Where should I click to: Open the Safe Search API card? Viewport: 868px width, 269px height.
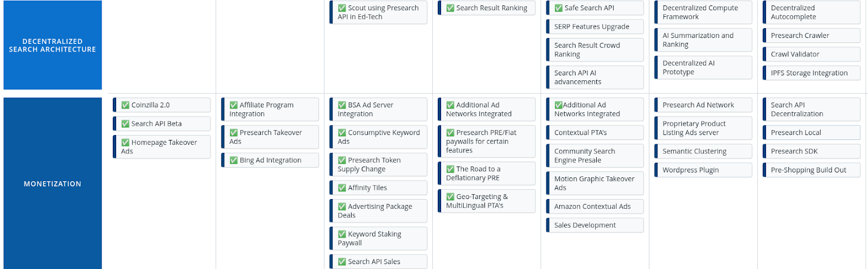[595, 8]
